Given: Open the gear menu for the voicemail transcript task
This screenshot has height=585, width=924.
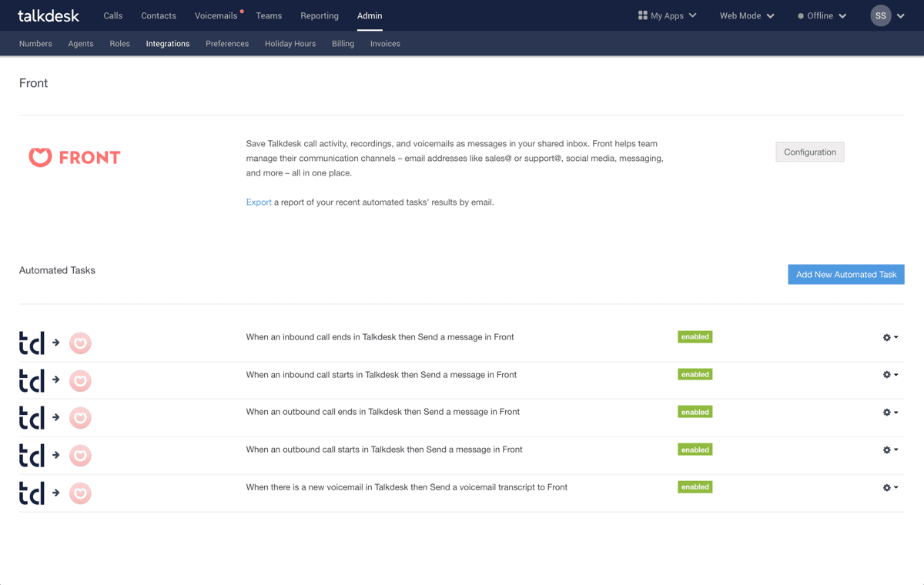Looking at the screenshot, I should (x=889, y=487).
